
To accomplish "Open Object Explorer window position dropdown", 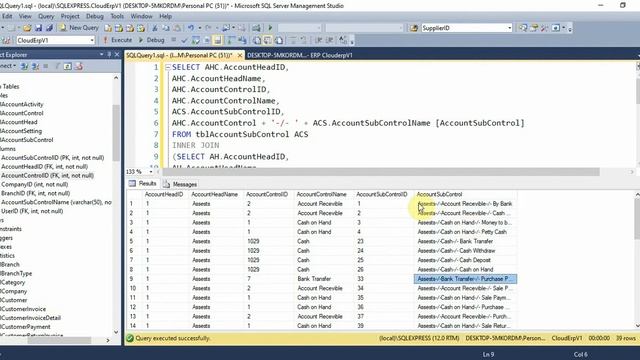I will click(x=102, y=55).
